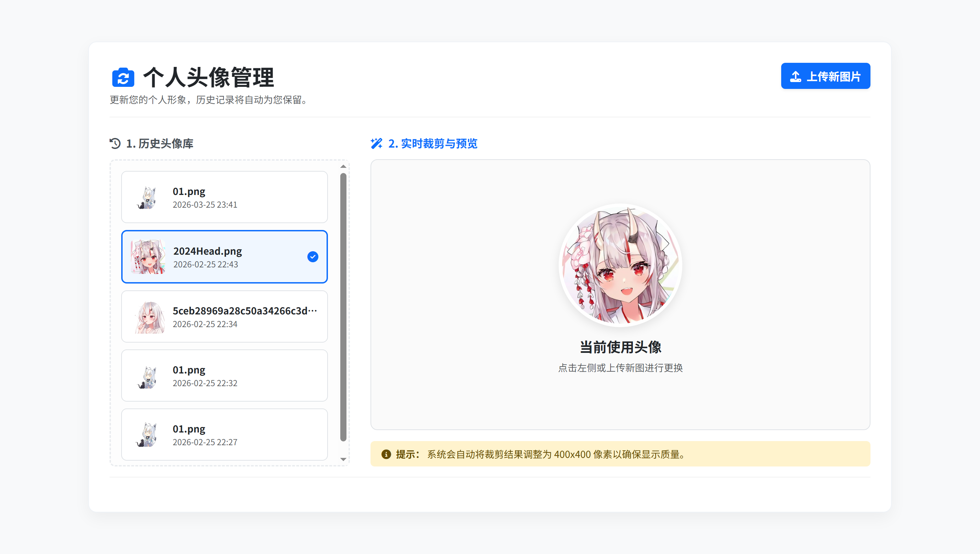Select the 01.png avatar dated 2026-03-25
980x554 pixels.
(x=224, y=197)
